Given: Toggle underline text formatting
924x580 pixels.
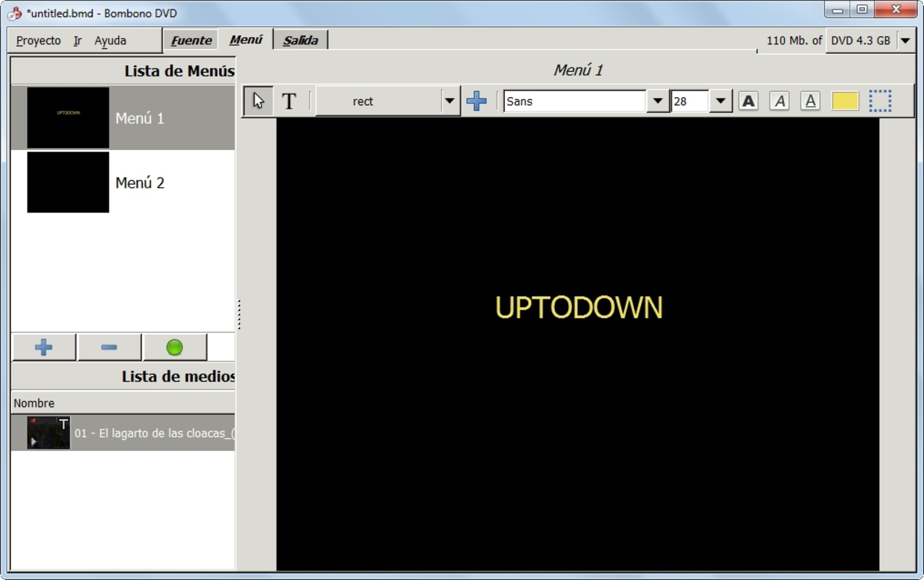Looking at the screenshot, I should 810,101.
